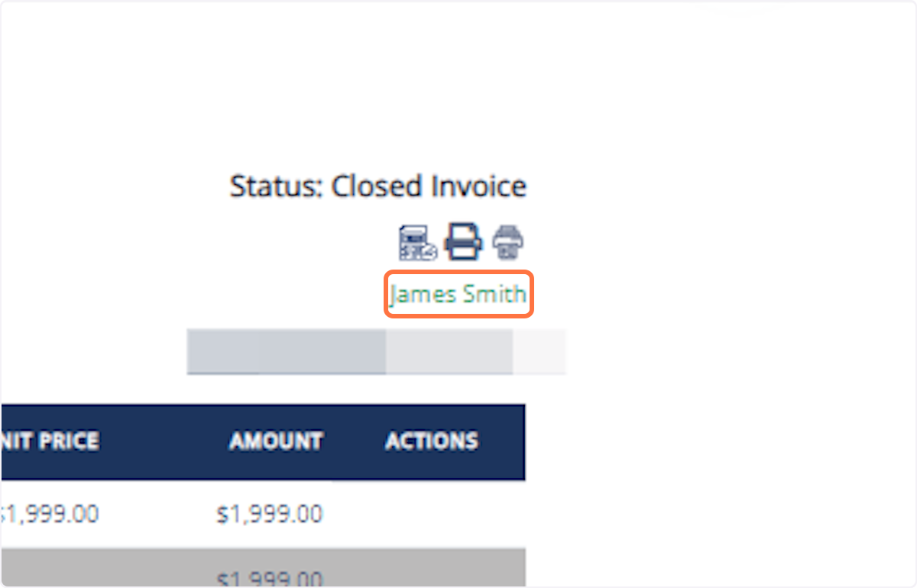The height and width of the screenshot is (588, 917).
Task: Click the dark navy table header row
Action: [x=264, y=441]
